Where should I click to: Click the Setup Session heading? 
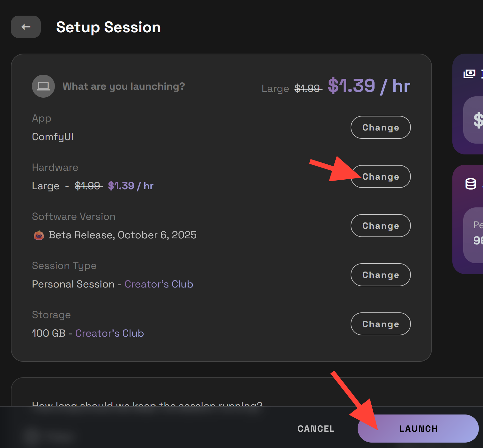108,27
